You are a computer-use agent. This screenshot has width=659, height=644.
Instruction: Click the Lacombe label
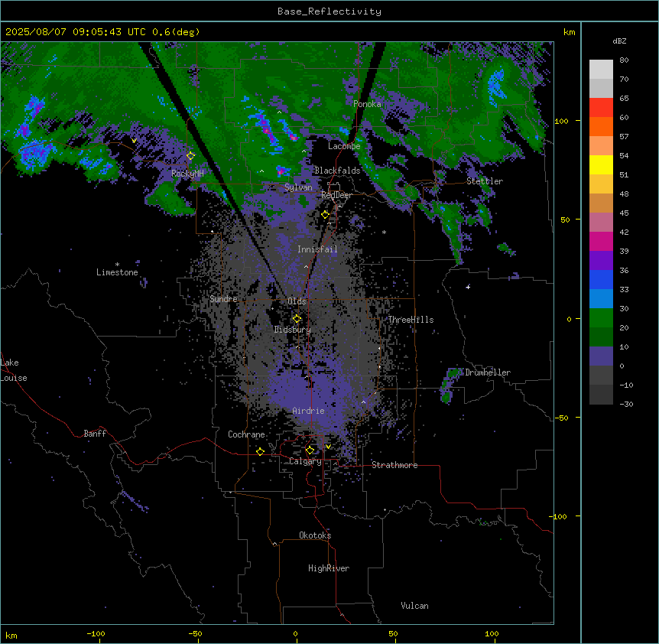coord(344,146)
